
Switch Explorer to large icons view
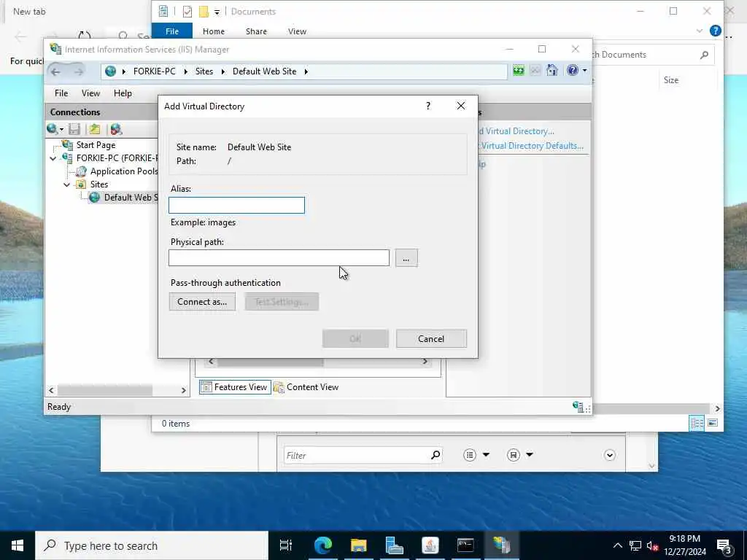pyautogui.click(x=713, y=423)
